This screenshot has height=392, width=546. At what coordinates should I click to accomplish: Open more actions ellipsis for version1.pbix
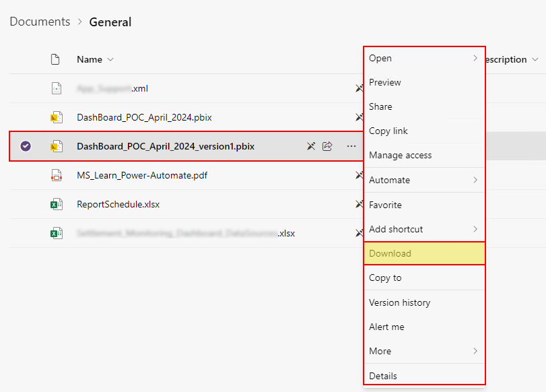point(351,146)
